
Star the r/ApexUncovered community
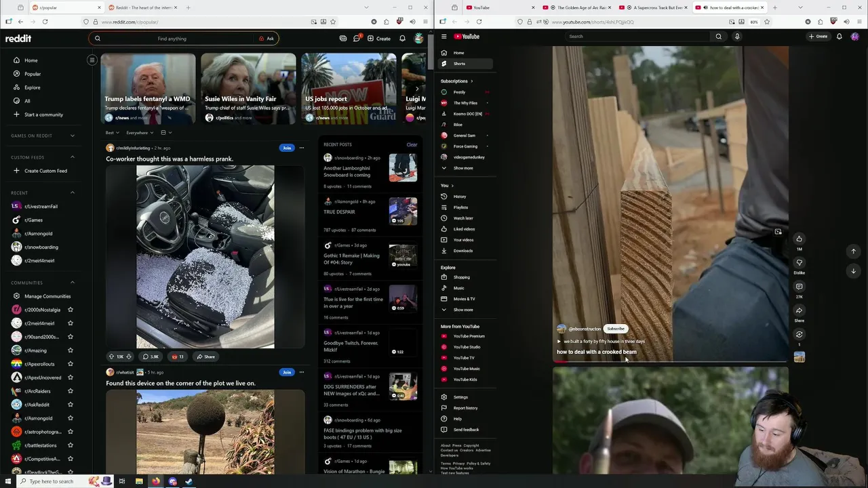tap(70, 378)
